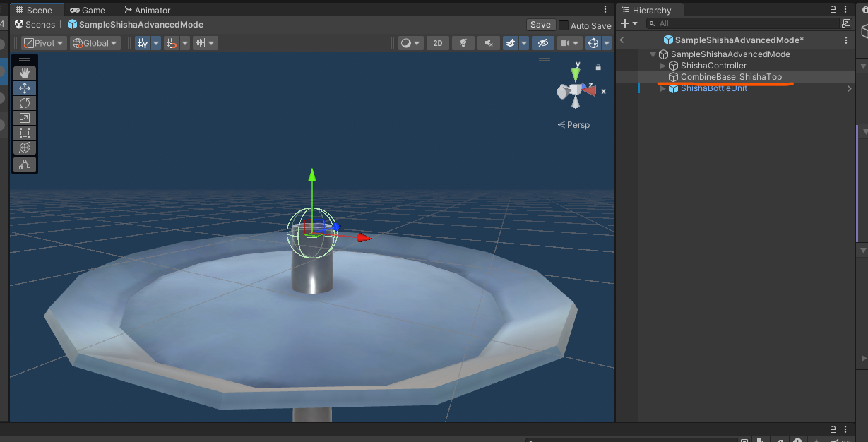The width and height of the screenshot is (868, 442).
Task: Toggle the Hierarchy panel lock
Action: coord(833,10)
